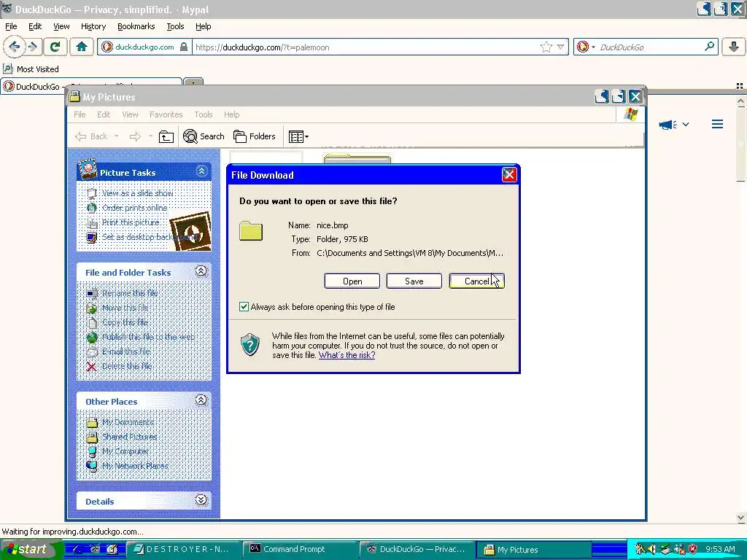Click the Up folder icon in My Pictures toolbar
Viewport: 747px width, 560px height.
point(166,136)
